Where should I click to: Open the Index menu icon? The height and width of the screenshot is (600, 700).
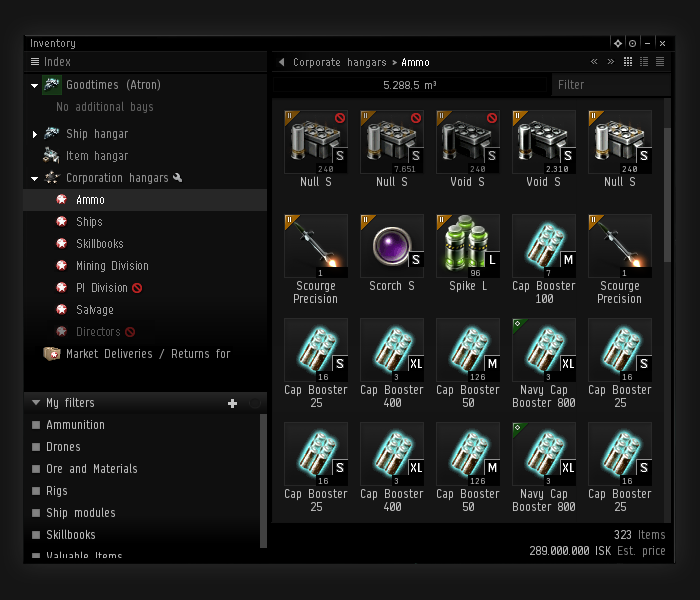(x=35, y=62)
